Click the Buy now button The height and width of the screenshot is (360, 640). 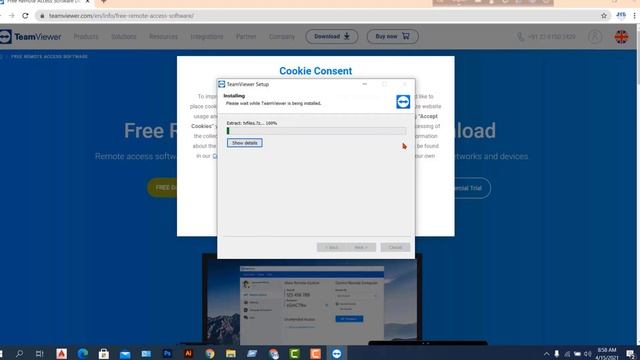392,36
